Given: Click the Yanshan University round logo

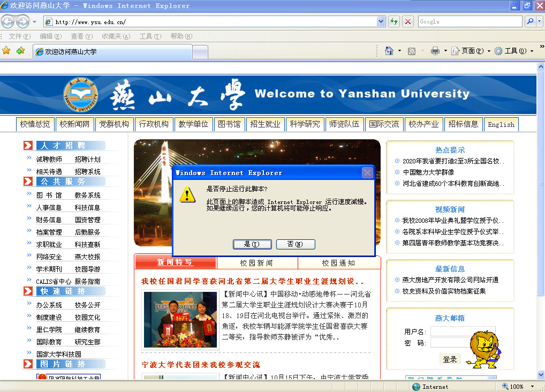Looking at the screenshot, I should [81, 95].
